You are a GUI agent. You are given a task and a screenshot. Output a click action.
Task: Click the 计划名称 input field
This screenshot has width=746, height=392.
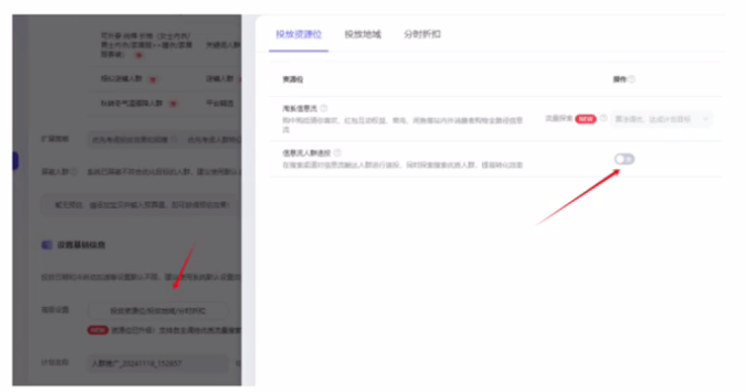(x=158, y=363)
